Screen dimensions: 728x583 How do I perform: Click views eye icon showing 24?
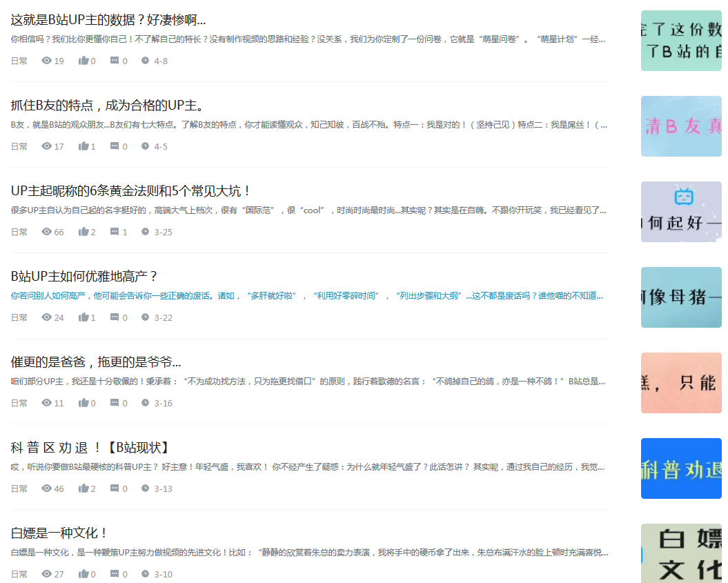pyautogui.click(x=46, y=317)
